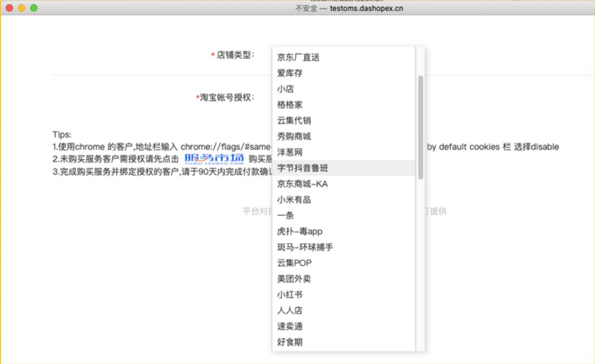The image size is (595, 364).
Task: Select 人人店 from the list
Action: [343, 311]
